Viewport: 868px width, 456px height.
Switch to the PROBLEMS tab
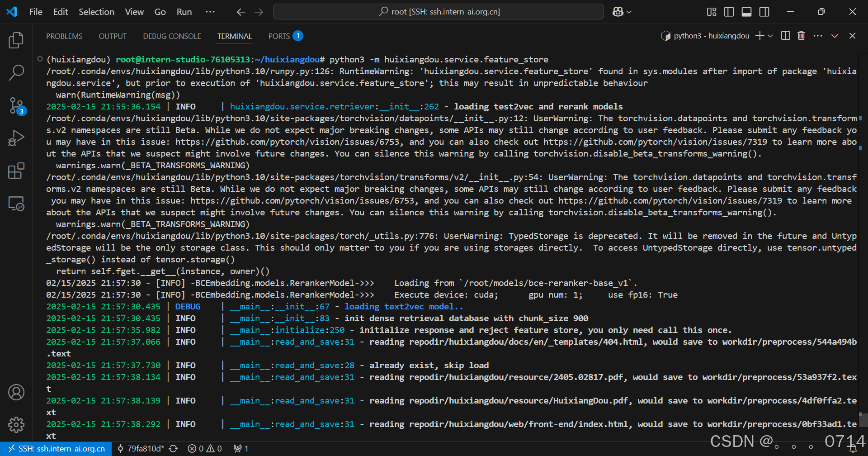coord(64,36)
